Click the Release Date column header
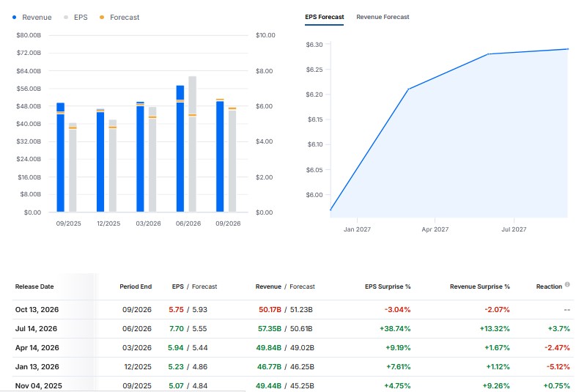The image size is (587, 392). [34, 286]
